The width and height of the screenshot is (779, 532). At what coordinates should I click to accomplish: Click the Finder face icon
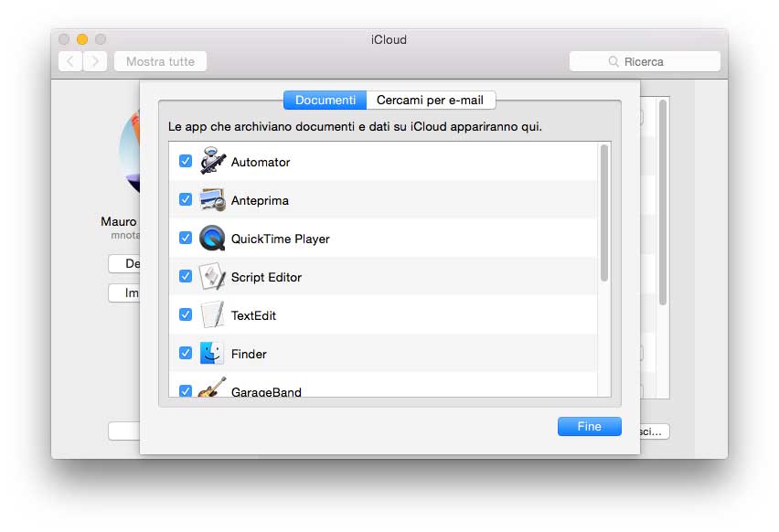(x=211, y=353)
